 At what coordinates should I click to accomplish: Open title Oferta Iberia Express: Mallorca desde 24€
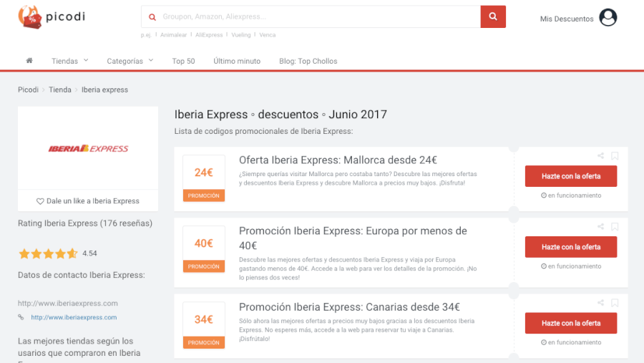338,160
